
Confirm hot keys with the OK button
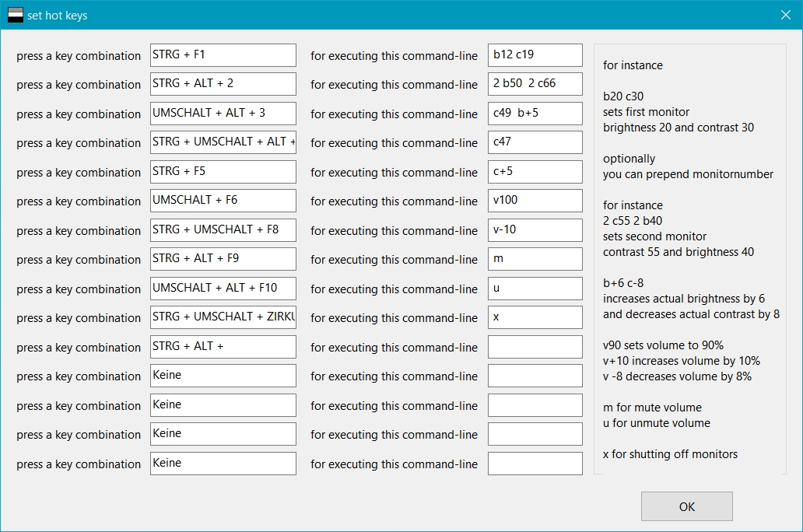tap(687, 506)
